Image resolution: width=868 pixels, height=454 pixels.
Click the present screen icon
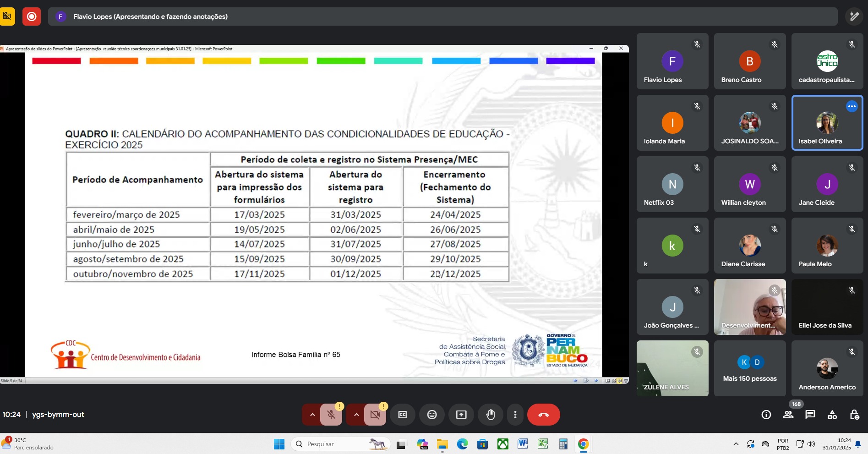click(461, 415)
